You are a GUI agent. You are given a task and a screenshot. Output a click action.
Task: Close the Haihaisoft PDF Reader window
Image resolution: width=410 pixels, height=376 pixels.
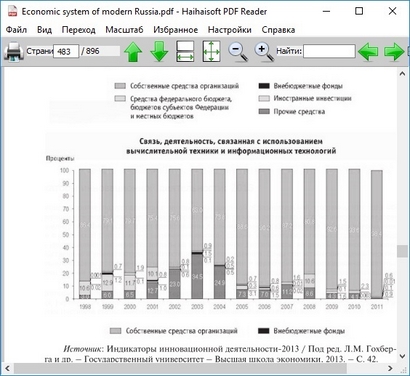[x=392, y=11]
